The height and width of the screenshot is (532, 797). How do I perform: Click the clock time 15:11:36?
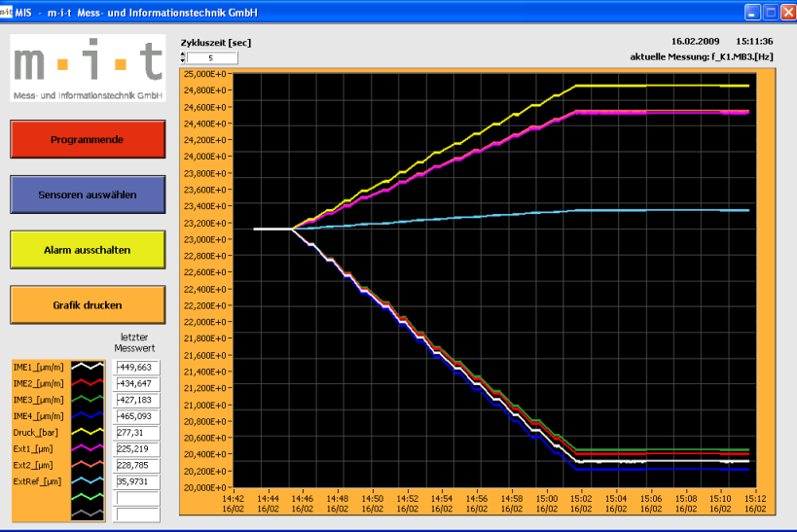[755, 41]
